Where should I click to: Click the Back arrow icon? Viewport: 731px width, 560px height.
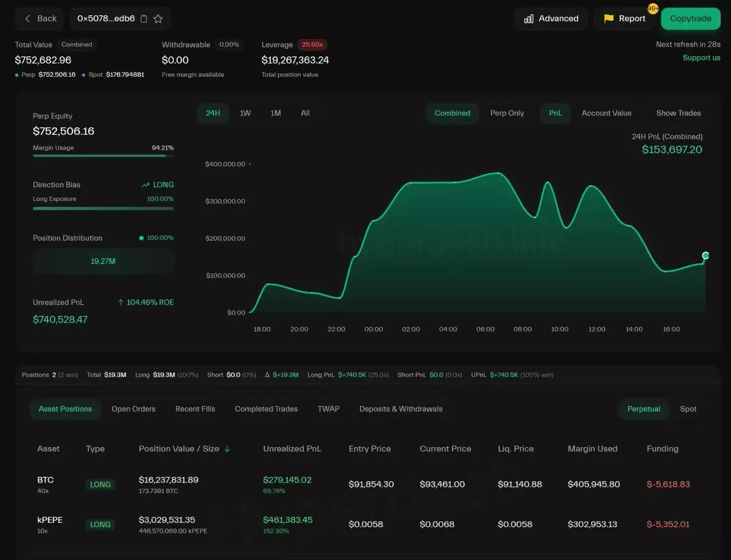tap(27, 19)
